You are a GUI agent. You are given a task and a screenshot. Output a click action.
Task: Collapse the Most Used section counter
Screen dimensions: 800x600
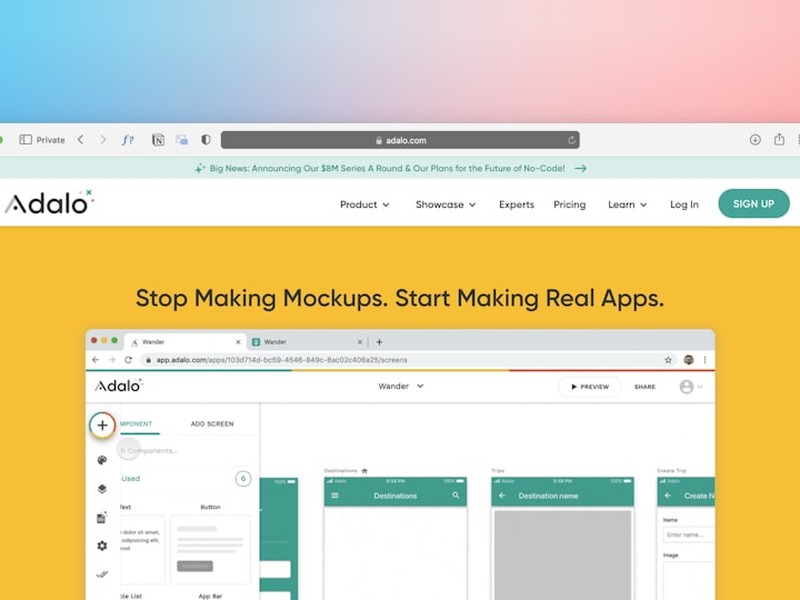pos(243,479)
